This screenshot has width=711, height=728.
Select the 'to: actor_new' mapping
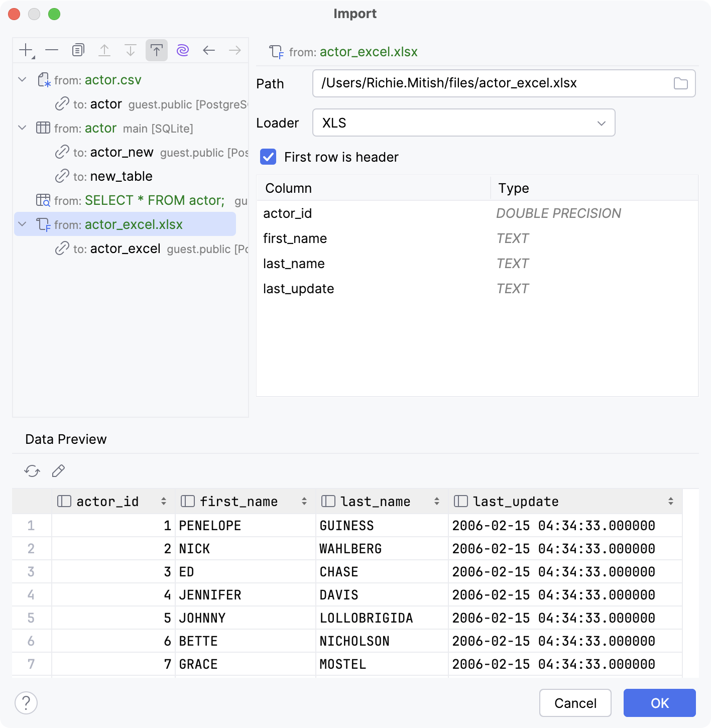pos(122,152)
